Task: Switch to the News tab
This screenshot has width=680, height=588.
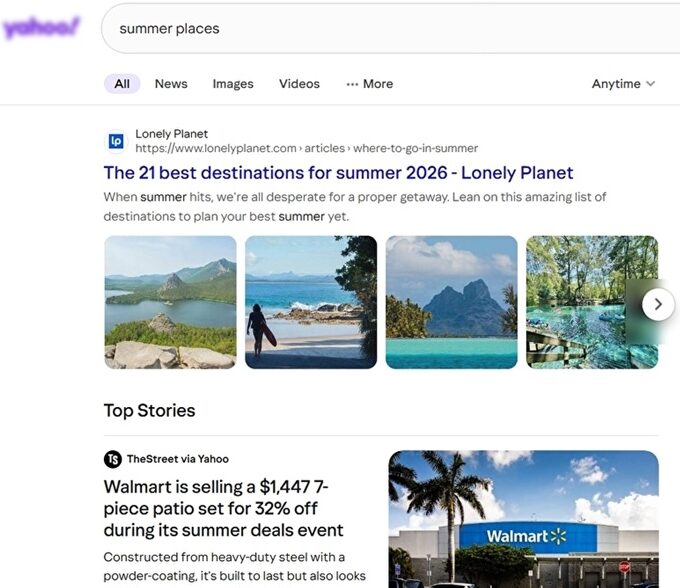Action: point(171,84)
